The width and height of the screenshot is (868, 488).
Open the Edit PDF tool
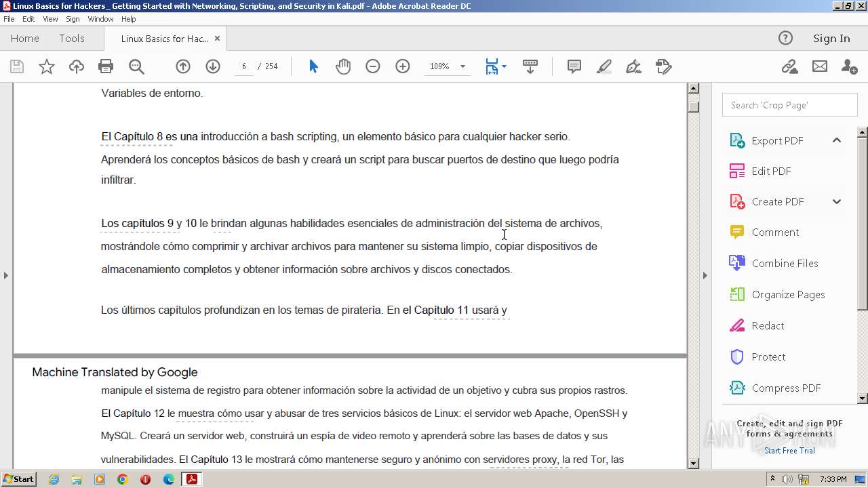click(x=771, y=171)
